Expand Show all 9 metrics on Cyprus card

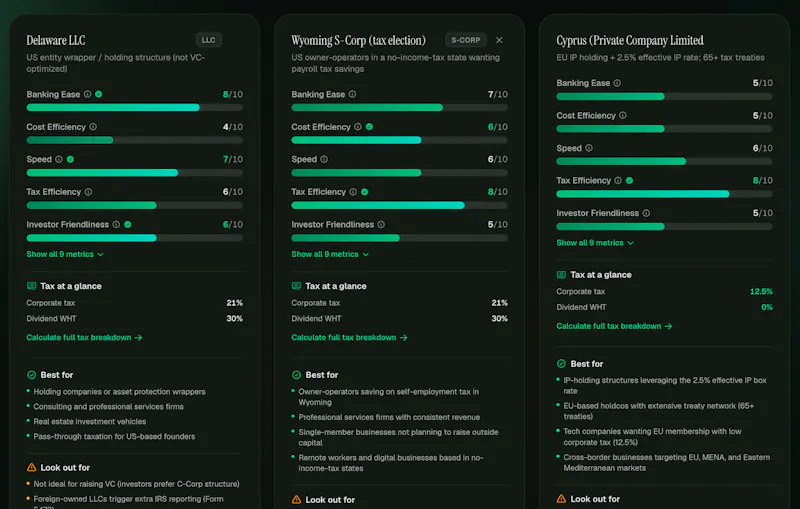(x=595, y=243)
